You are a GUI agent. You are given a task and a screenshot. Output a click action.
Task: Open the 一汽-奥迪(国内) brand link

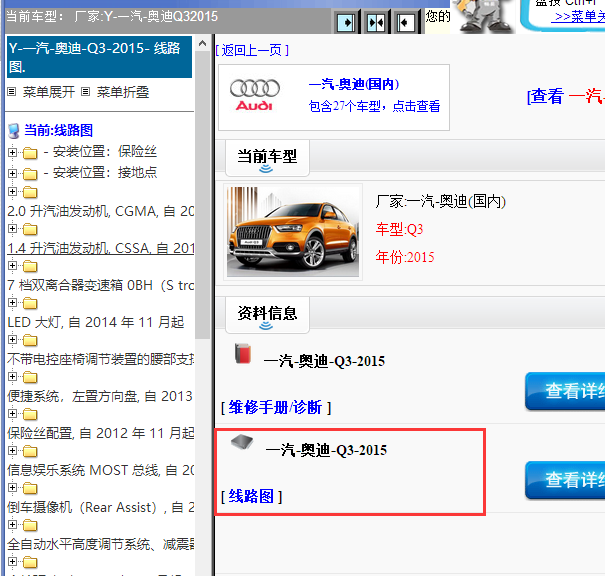354,84
